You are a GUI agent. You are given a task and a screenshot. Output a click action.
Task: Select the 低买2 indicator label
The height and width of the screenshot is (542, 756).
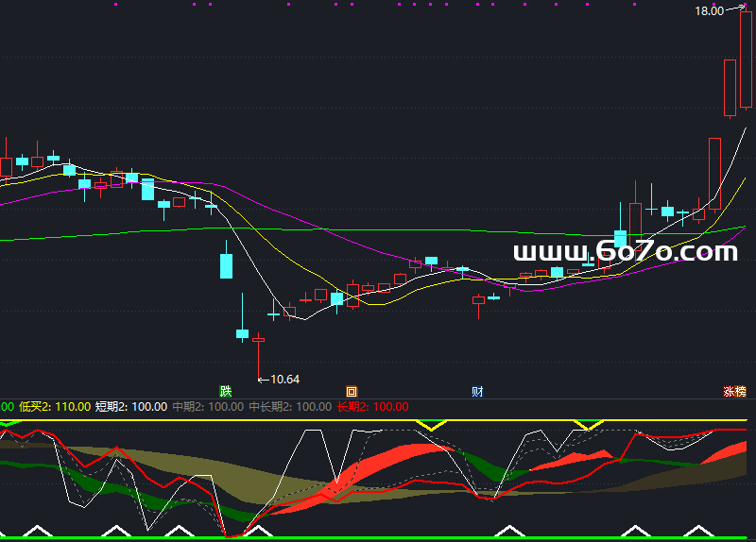tap(38, 407)
